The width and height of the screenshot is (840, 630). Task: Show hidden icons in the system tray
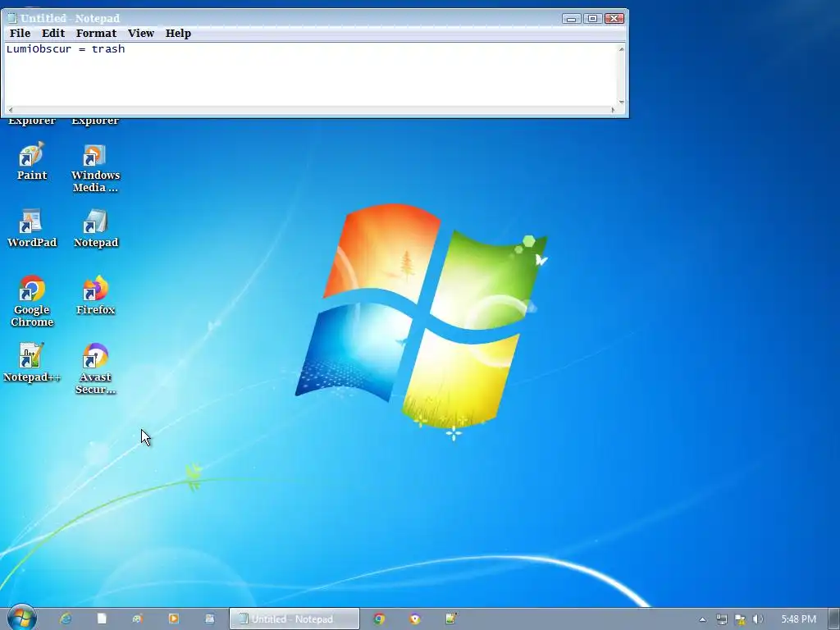tap(702, 620)
